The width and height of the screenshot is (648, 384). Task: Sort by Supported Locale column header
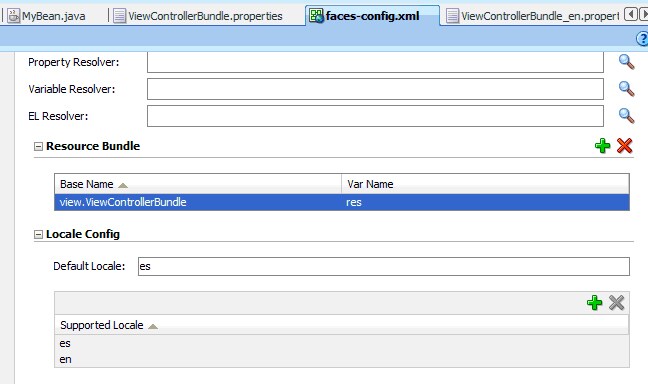pos(341,325)
